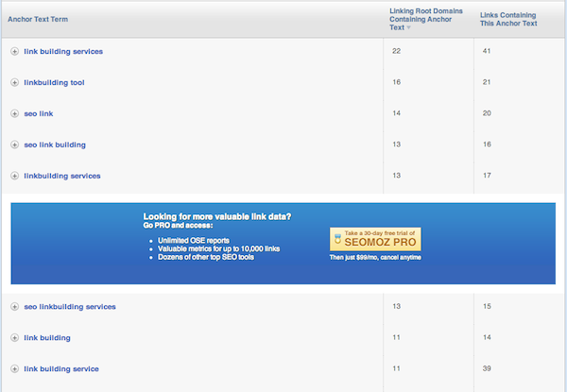Expand the 'seo link' row
Image resolution: width=567 pixels, height=392 pixels.
click(x=14, y=113)
